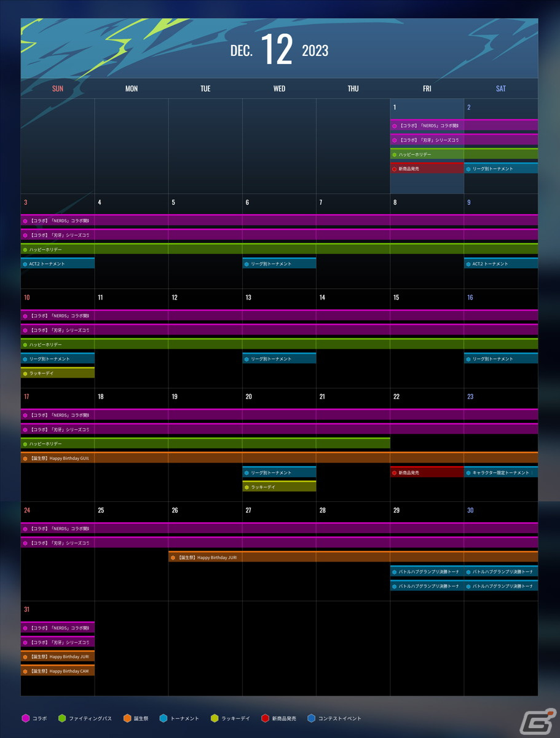Image resolution: width=560 pixels, height=738 pixels.
Task: Open リーグ別トーナメント event on December 20
Action: point(279,472)
